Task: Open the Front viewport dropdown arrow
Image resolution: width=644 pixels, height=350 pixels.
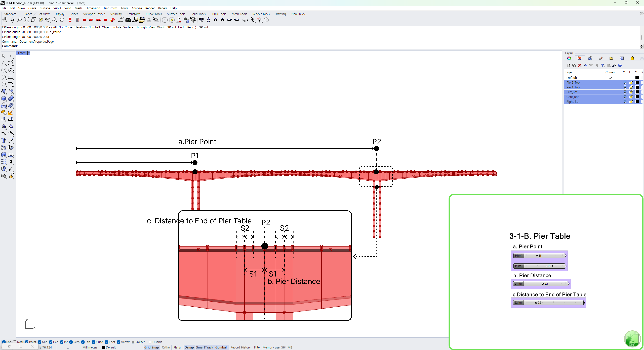Action: click(x=29, y=53)
